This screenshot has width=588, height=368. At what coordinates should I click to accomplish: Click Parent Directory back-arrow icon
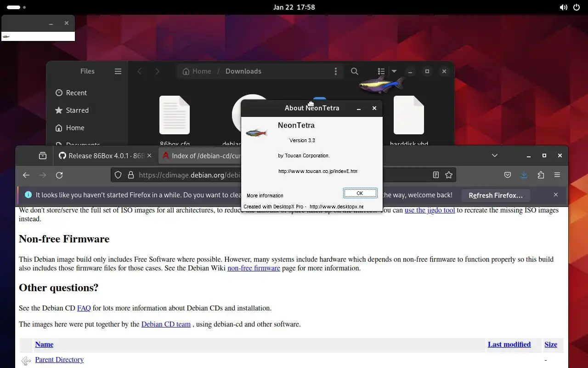coord(26,361)
